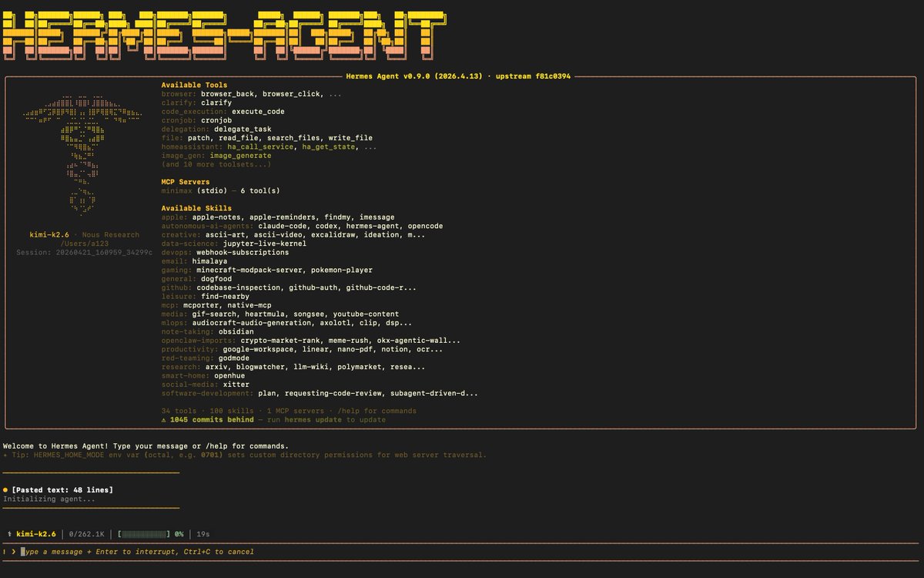This screenshot has width=924, height=578.
Task: Click the HERMES_HOME_MODE tip line
Action: (245, 455)
